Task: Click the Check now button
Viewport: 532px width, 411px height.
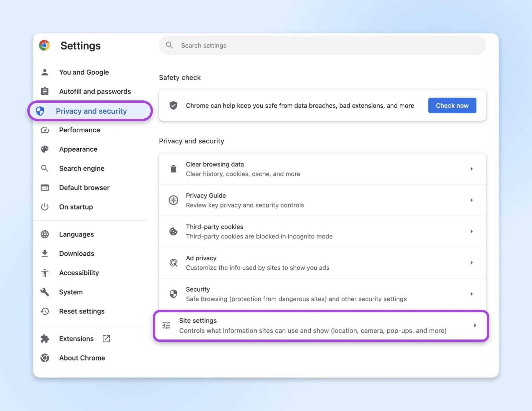Action: [x=452, y=105]
